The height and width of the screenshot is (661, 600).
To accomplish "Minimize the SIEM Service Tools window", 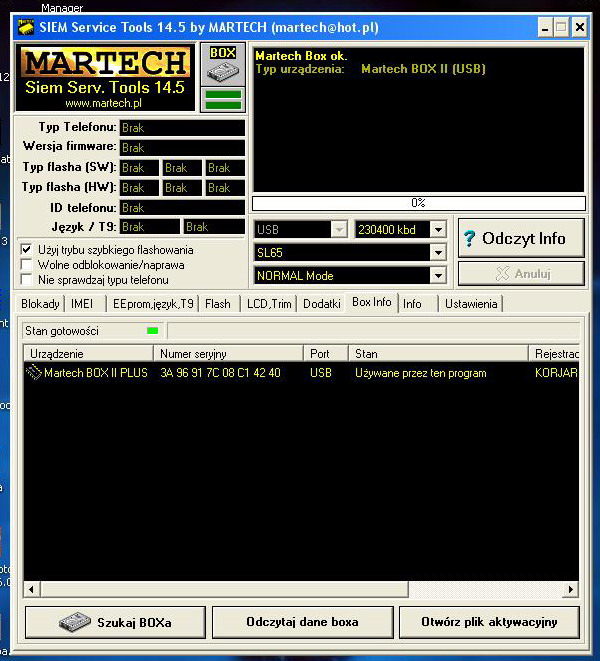I will tap(545, 28).
